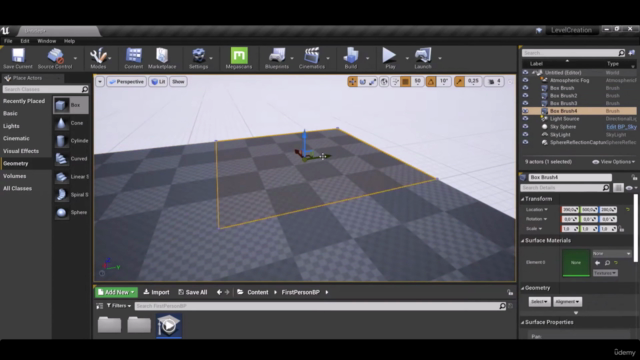Select the Spiral Stair brush

coord(71,195)
